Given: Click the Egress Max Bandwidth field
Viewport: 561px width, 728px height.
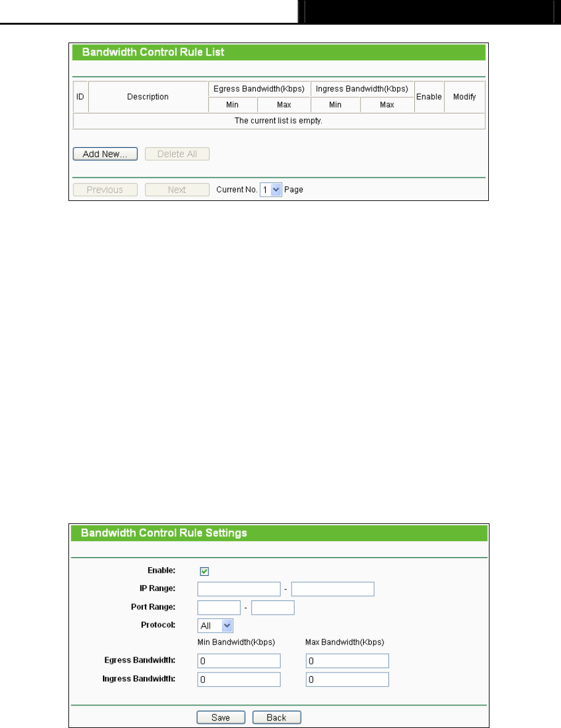Looking at the screenshot, I should click(347, 661).
